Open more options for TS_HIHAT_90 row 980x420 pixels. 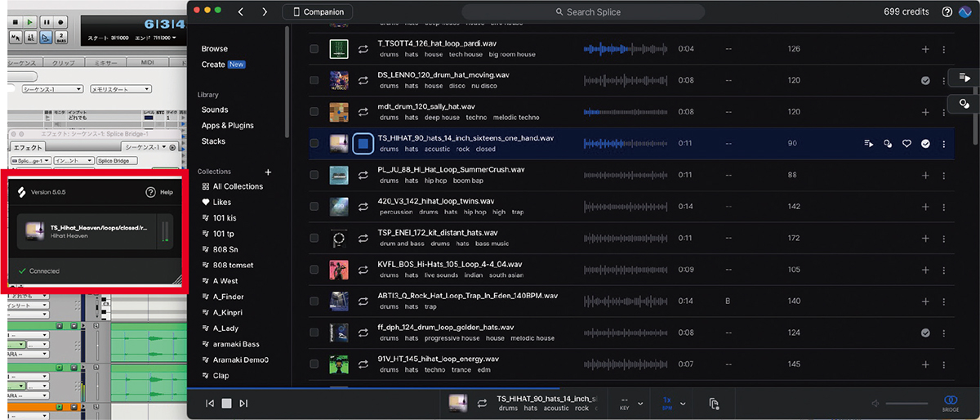[944, 144]
